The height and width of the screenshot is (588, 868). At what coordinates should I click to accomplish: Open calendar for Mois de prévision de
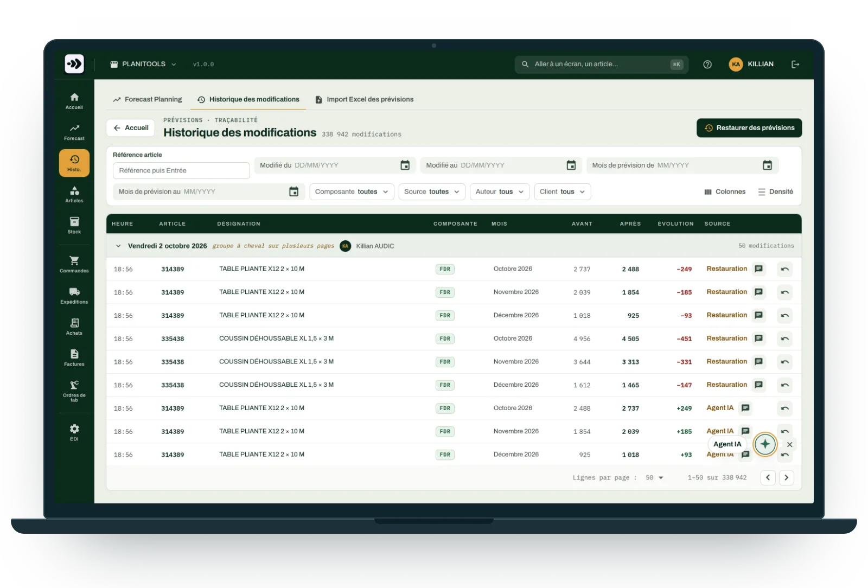coord(768,165)
